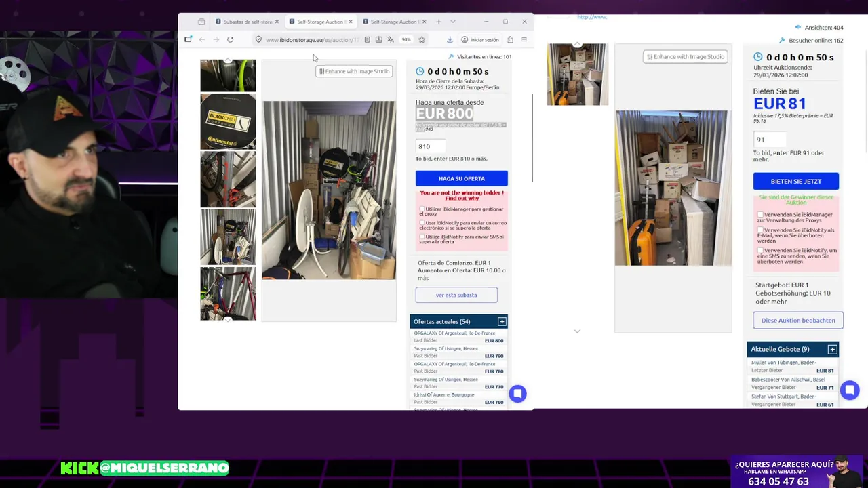Close the third Self-Storage Auction tab
The height and width of the screenshot is (488, 868).
[424, 22]
